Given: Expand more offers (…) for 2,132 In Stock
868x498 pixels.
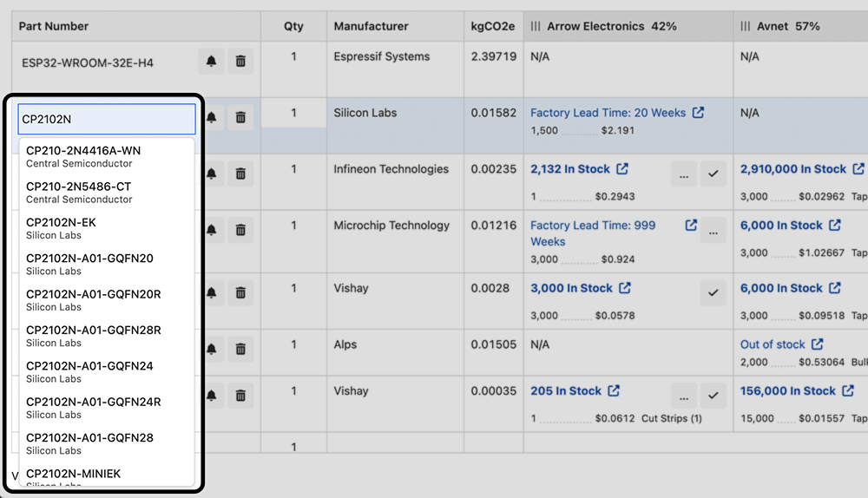Looking at the screenshot, I should tap(684, 174).
